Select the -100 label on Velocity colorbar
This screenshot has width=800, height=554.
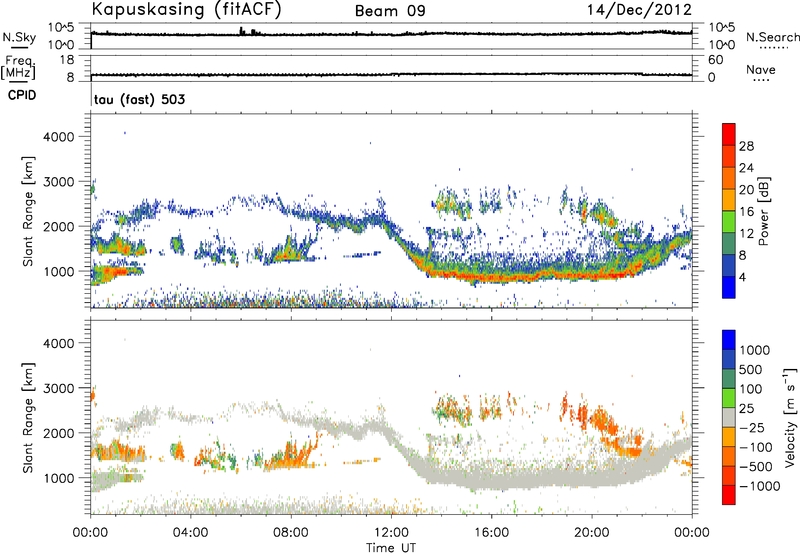point(756,447)
